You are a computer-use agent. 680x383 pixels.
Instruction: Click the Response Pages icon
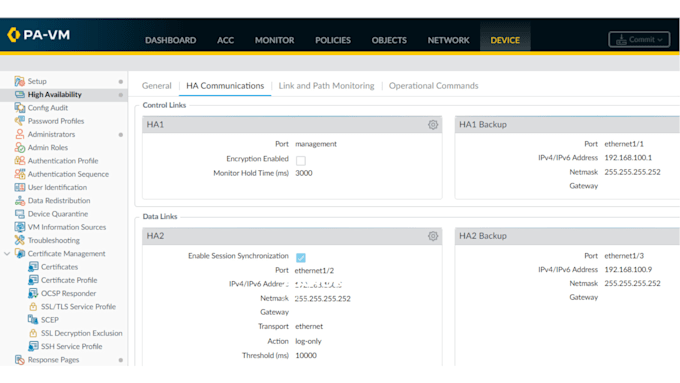pos(20,360)
